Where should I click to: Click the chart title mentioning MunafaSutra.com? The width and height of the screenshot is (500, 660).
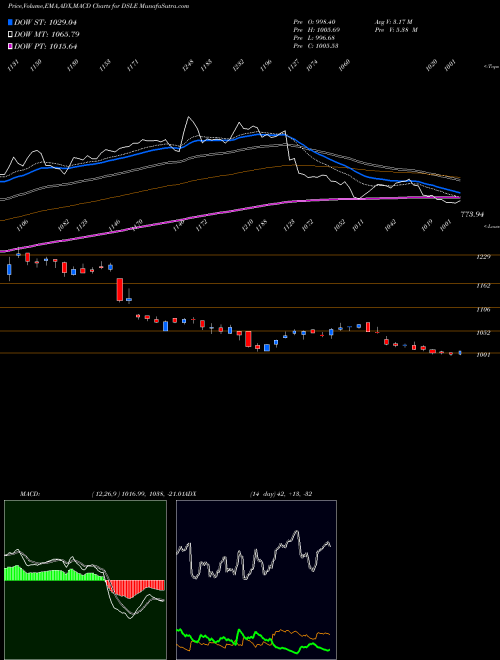pyautogui.click(x=98, y=6)
